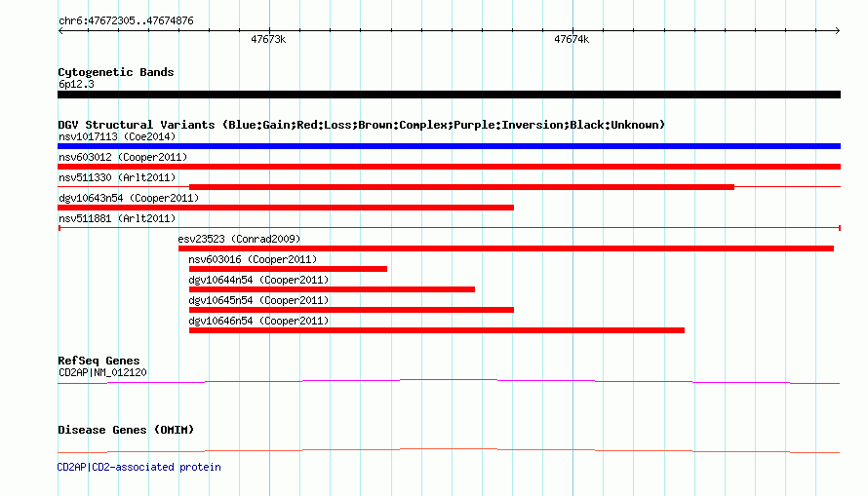Click the red esv23523 loss bar

click(506, 248)
